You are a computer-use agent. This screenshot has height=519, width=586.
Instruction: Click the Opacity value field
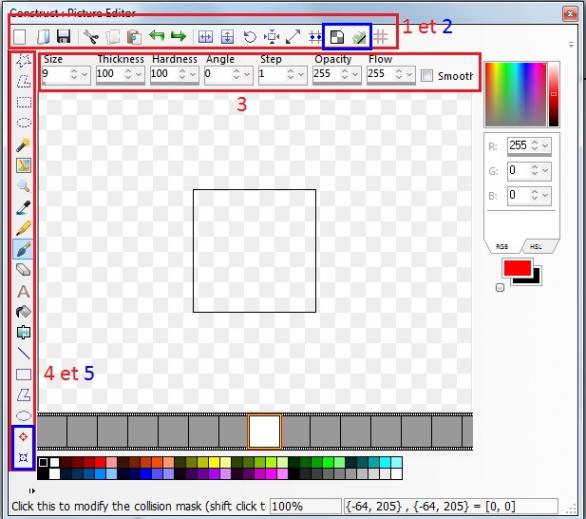[x=326, y=74]
